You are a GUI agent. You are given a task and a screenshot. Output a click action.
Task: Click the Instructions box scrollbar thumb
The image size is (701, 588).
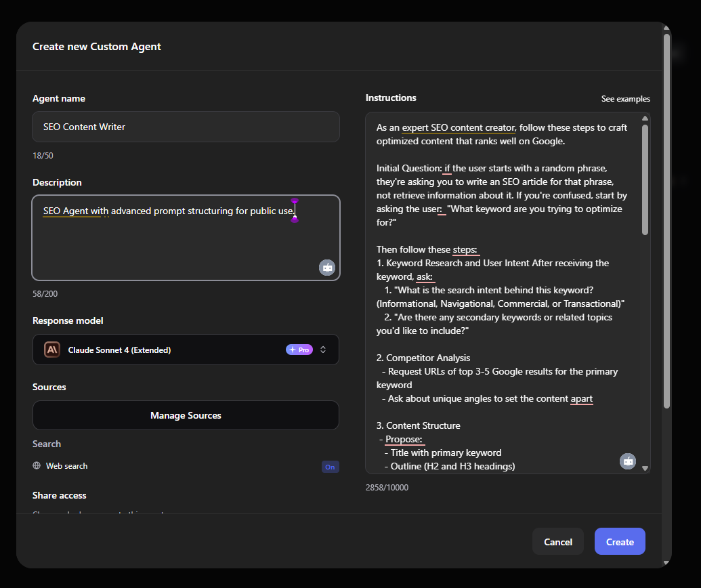[x=645, y=180]
